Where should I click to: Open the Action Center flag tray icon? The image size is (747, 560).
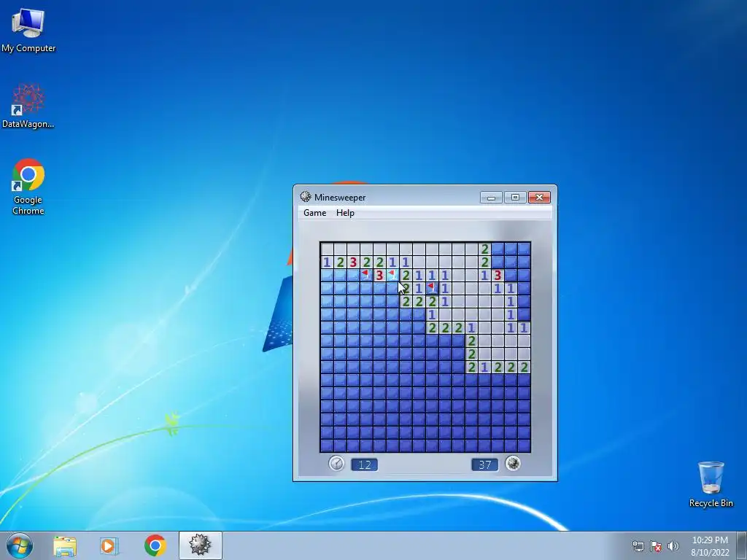(x=656, y=546)
